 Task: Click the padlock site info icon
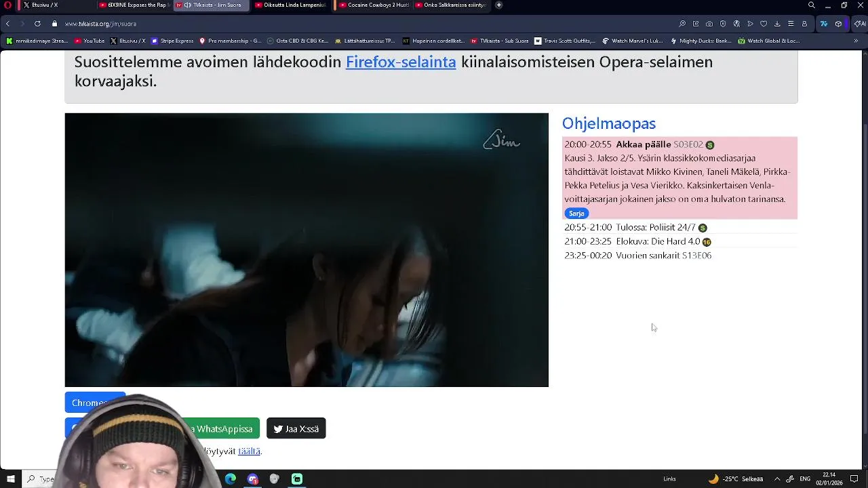click(x=55, y=24)
